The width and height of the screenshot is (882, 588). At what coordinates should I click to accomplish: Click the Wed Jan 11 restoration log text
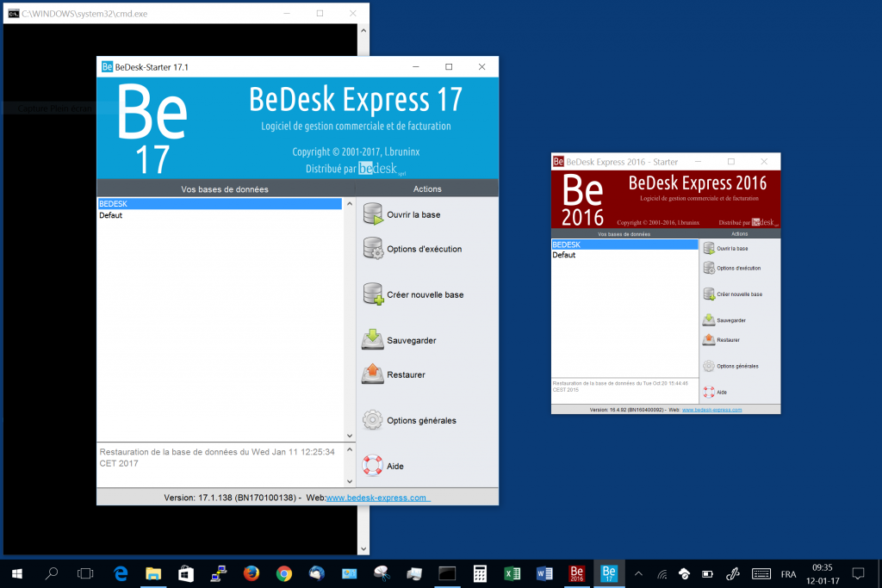click(x=217, y=458)
